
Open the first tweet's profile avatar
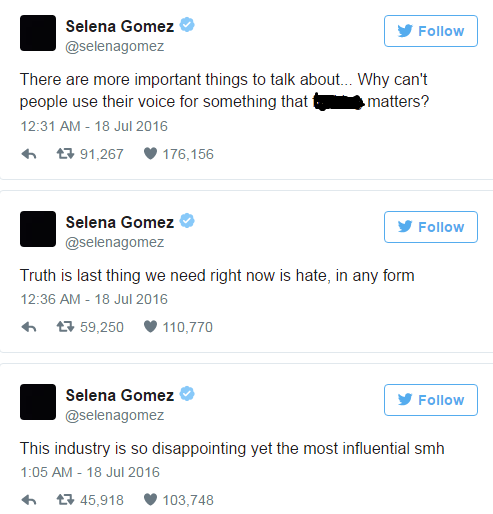(x=38, y=33)
